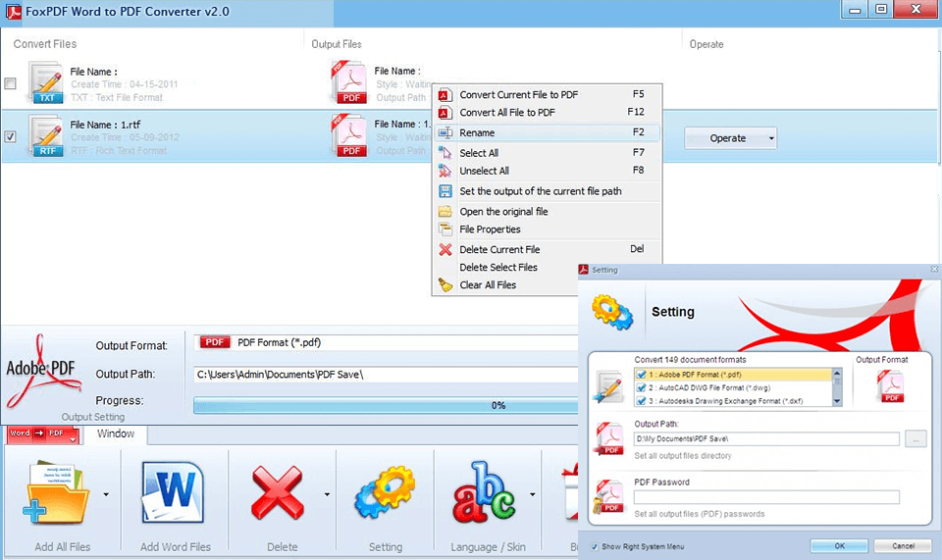Image resolution: width=942 pixels, height=560 pixels.
Task: Switch to the Window tab
Action: 116,433
